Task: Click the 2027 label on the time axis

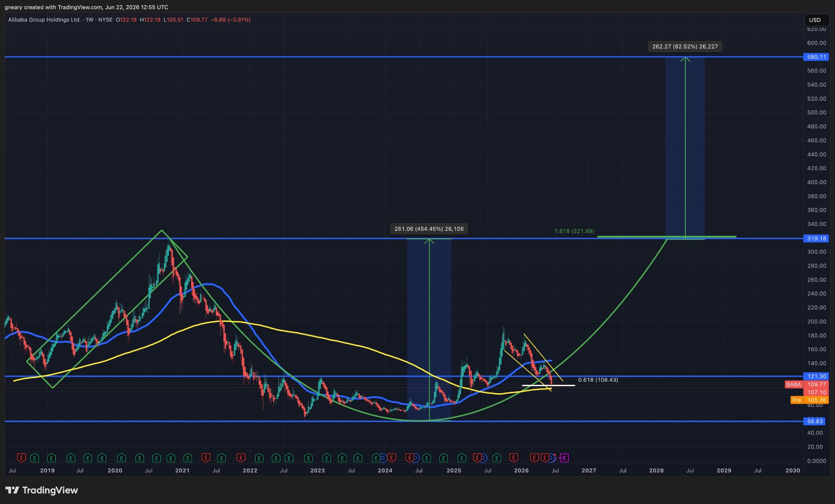Action: pos(589,471)
